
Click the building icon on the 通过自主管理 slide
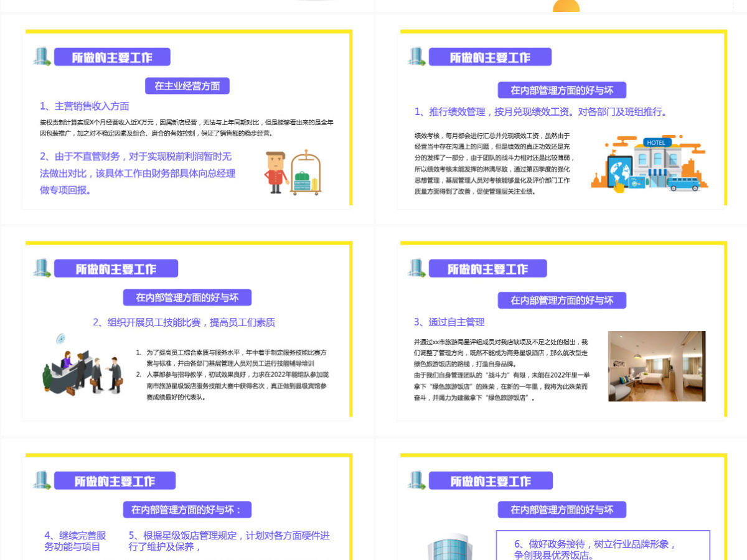[416, 268]
